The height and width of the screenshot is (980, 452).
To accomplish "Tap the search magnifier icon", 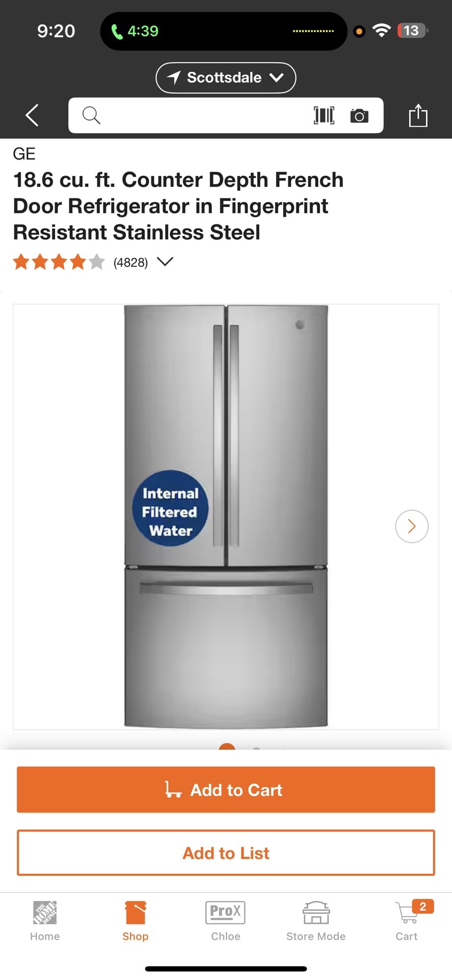I will pos(91,115).
